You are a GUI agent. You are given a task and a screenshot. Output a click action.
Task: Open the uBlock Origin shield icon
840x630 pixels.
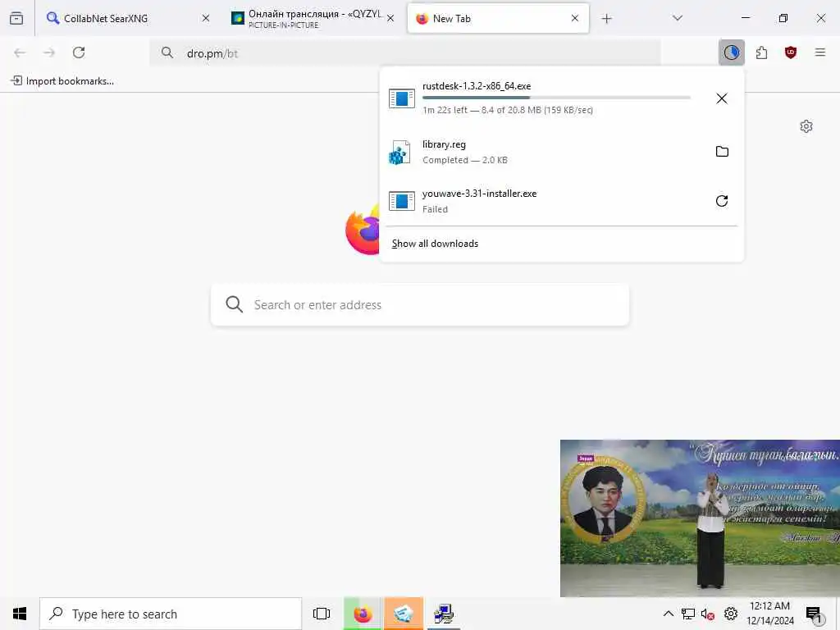click(791, 52)
